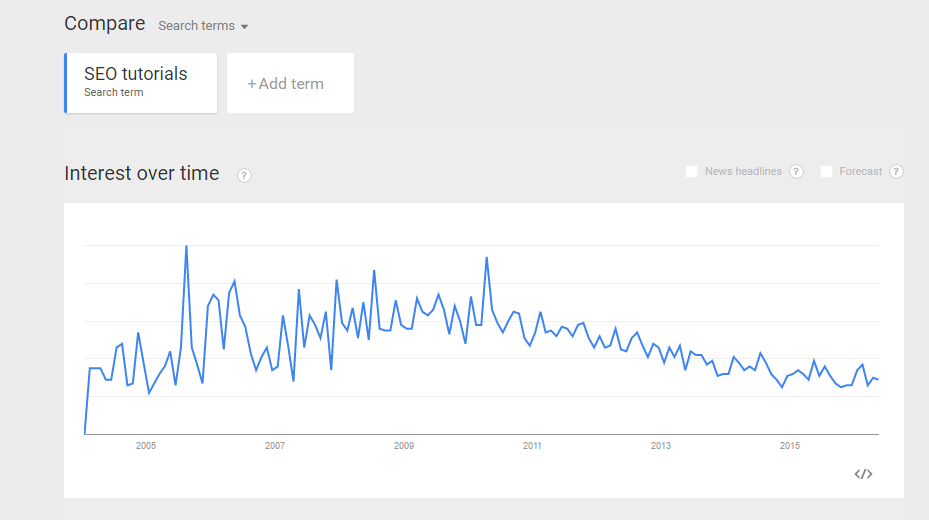This screenshot has width=929, height=520.
Task: Click the dropdown arrow beside Search terms
Action: [244, 27]
